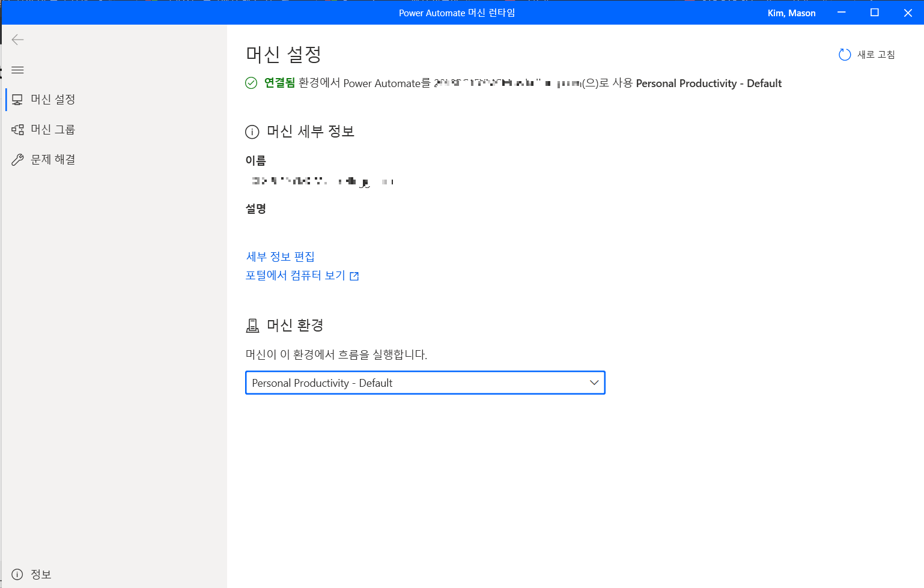Click the text 머신이 이 환경에서 흐름을 실행합니다.
Viewport: 924px width, 588px height.
tap(336, 354)
